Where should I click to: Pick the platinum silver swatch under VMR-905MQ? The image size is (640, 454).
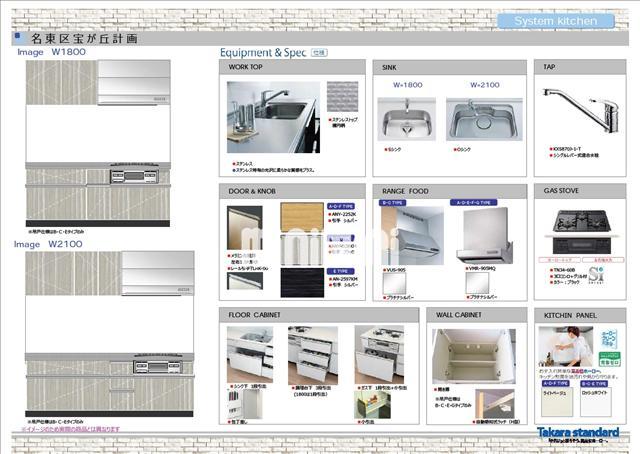[477, 283]
